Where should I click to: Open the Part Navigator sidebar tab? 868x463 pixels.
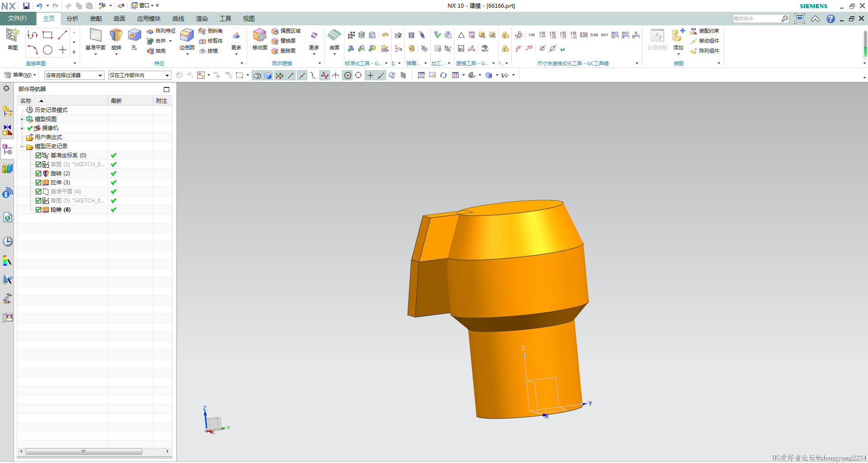click(x=7, y=149)
